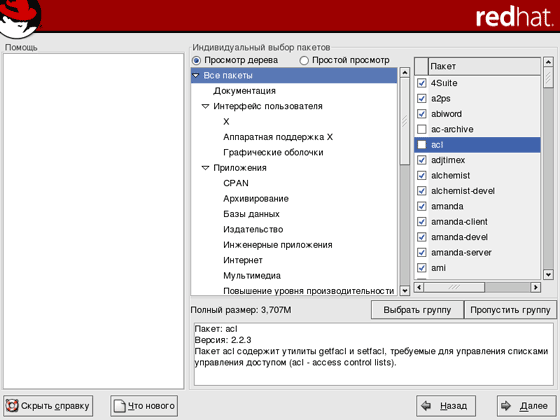The image size is (560, 420).
Task: Click the empty checkbox column header
Action: pos(421,66)
